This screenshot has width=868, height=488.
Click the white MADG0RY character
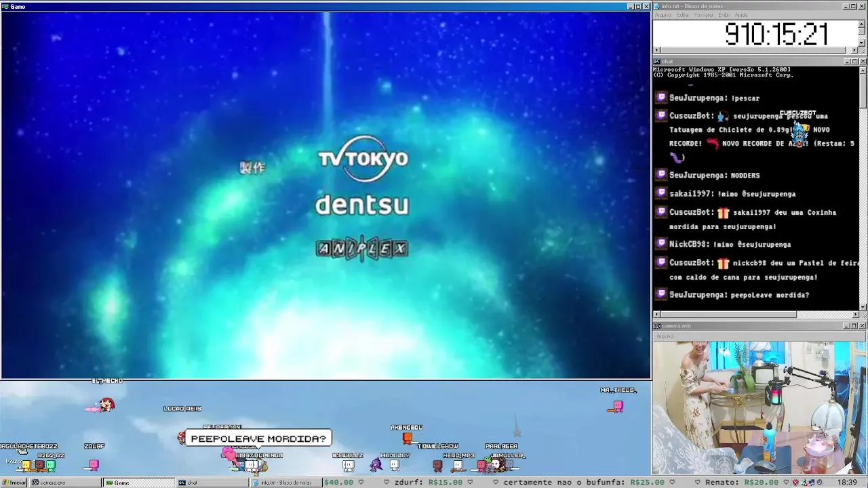[394, 465]
